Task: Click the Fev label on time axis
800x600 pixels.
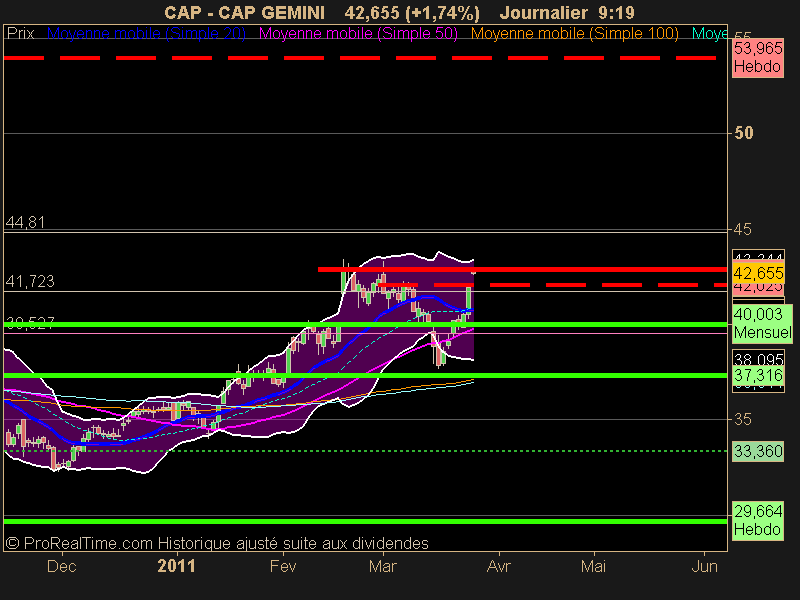Action: click(x=283, y=566)
